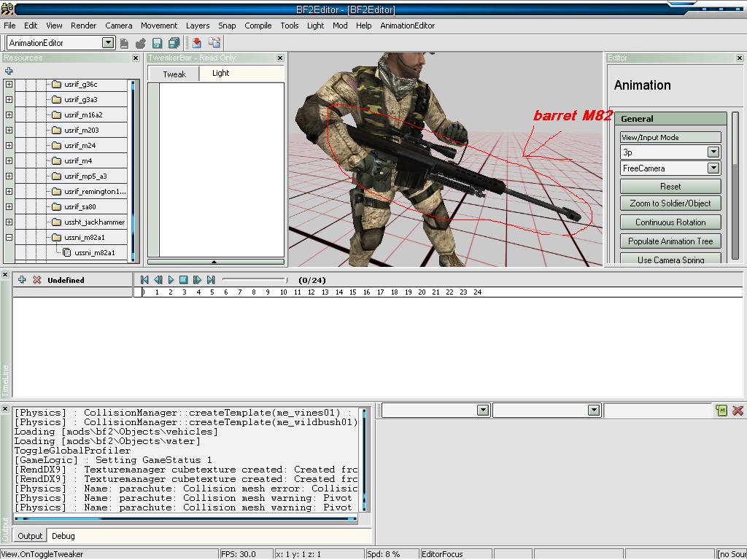Switch to the Output tab
747x560 pixels.
coord(30,536)
